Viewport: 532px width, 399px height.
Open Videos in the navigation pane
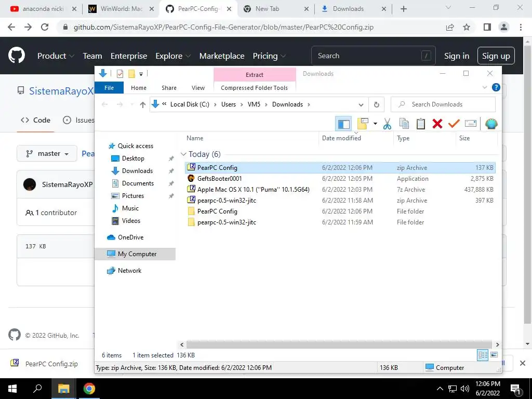point(131,221)
